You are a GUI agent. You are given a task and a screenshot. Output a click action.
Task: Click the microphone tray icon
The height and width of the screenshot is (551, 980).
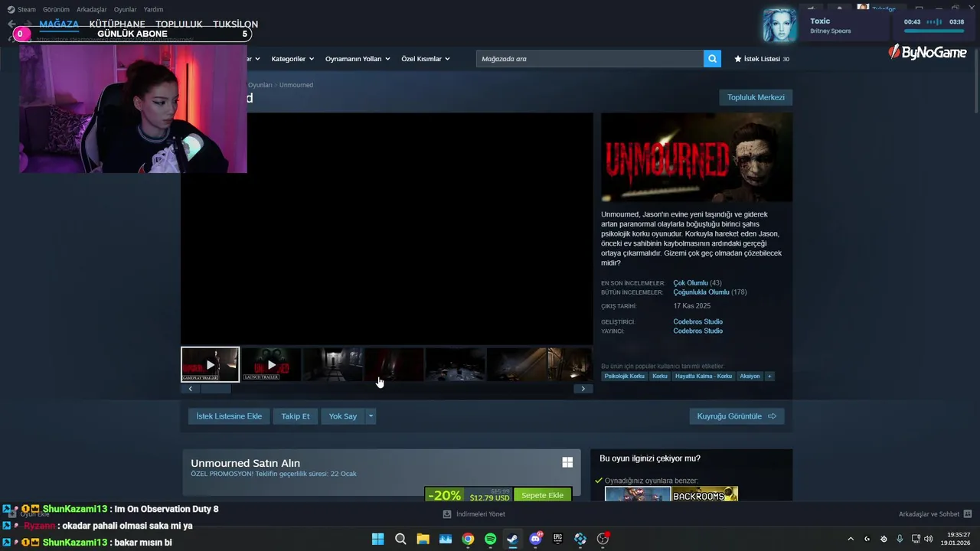click(x=900, y=539)
